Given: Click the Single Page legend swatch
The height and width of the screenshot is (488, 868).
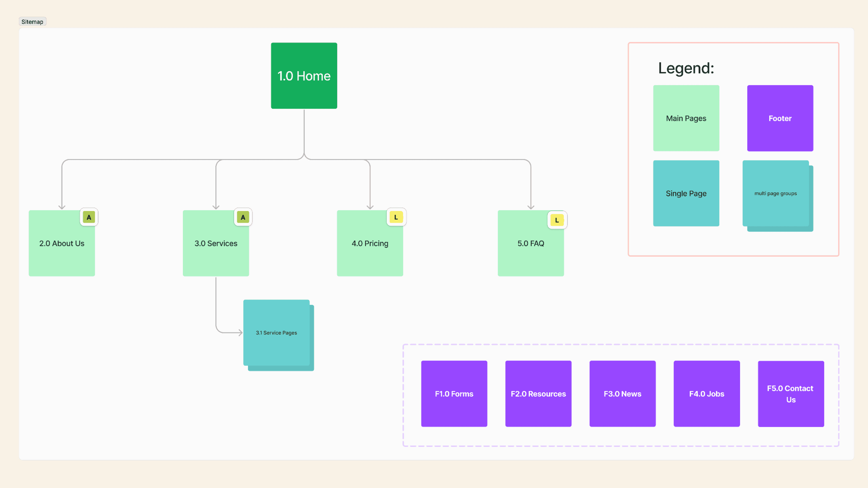Looking at the screenshot, I should [x=686, y=193].
